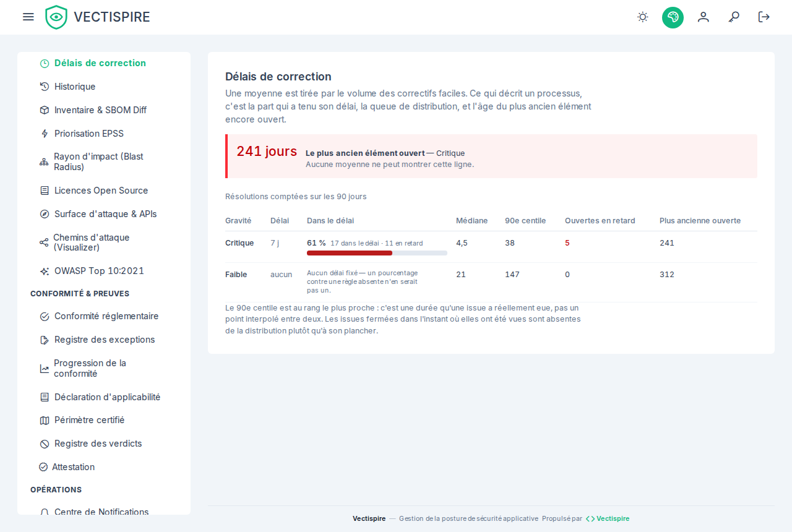Viewport: 792px width, 532px height.
Task: Open Inventaire & SBOM Diff
Action: (104, 110)
